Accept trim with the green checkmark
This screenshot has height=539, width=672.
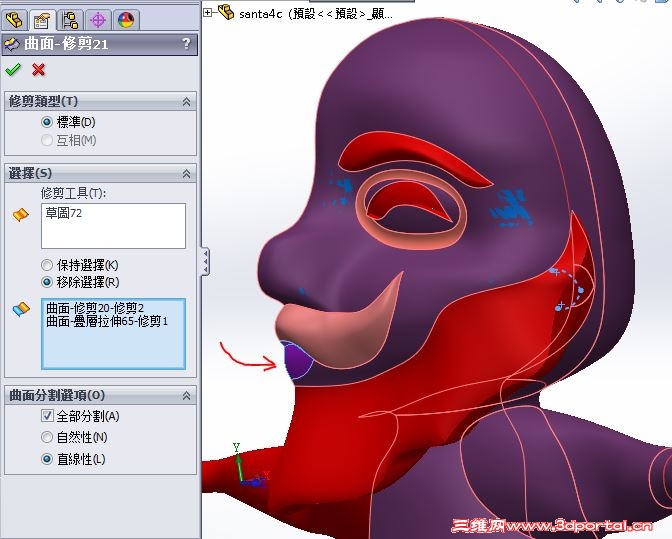(13, 69)
